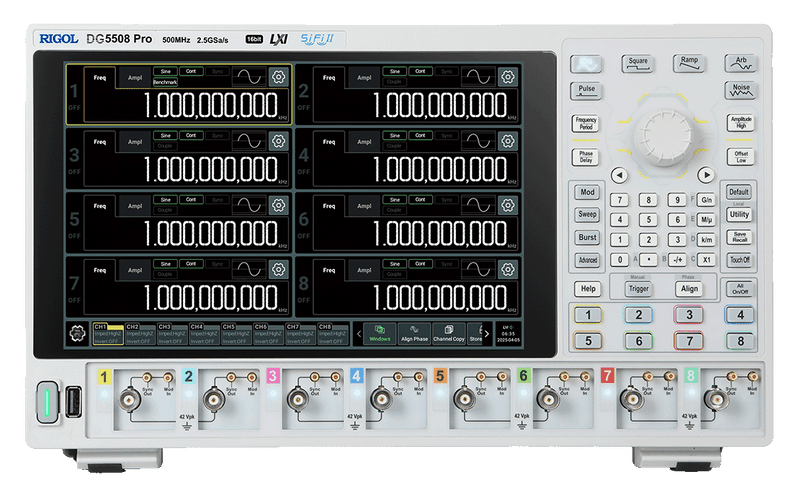800x495 pixels.
Task: Tap the Windows icon in screen toolbar
Action: click(380, 334)
